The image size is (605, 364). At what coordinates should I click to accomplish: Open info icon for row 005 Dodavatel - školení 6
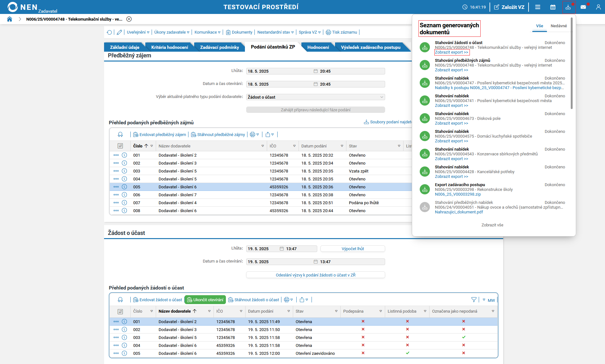click(124, 187)
